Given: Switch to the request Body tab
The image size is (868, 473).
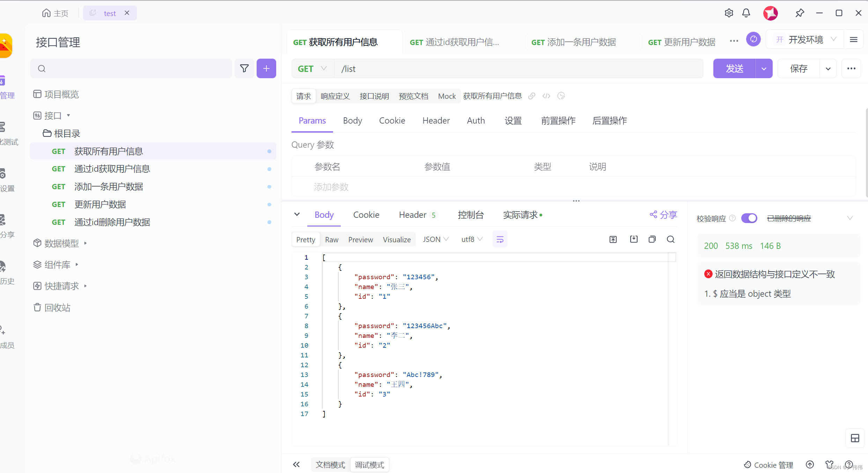Looking at the screenshot, I should 352,121.
